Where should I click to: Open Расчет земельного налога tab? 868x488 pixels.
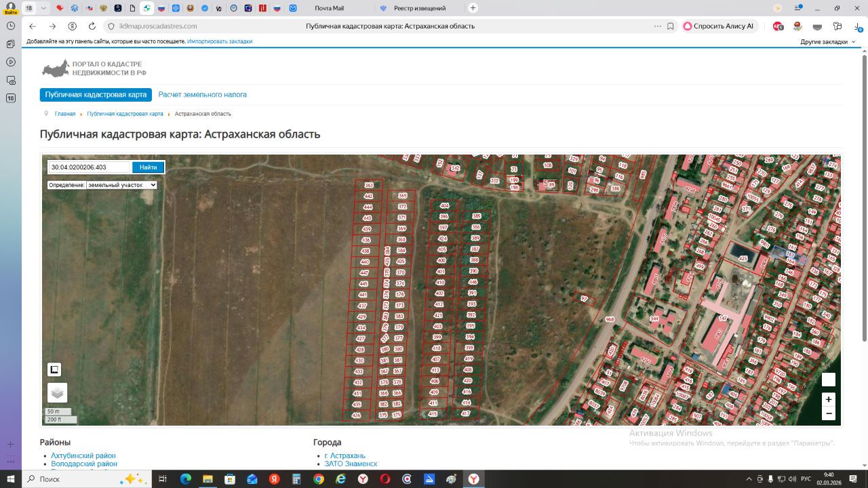coord(203,95)
